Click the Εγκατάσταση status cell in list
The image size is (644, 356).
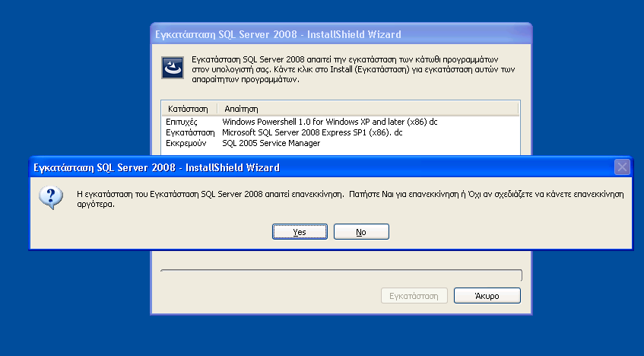(190, 132)
